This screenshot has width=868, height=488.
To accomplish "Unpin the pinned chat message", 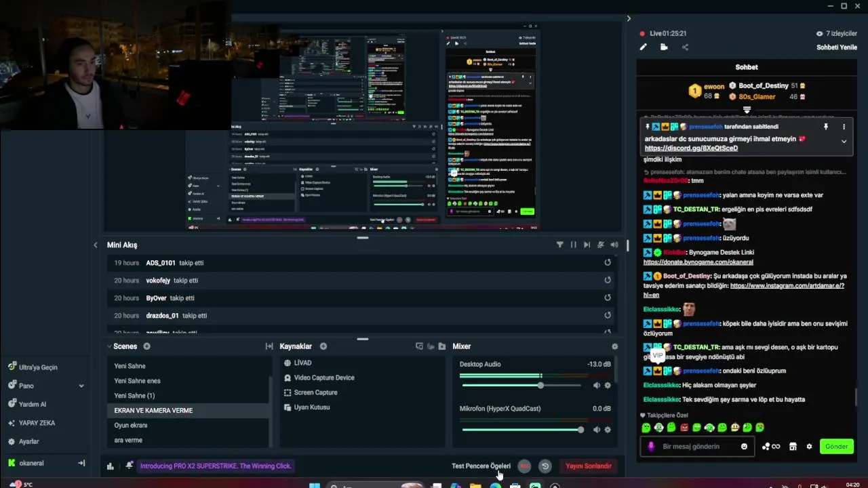I will coord(826,127).
